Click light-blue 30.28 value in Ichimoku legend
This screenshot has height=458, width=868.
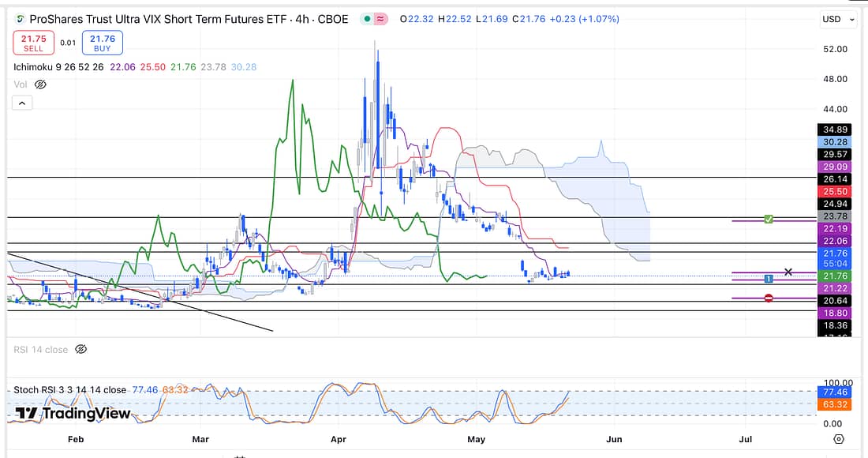[x=244, y=67]
